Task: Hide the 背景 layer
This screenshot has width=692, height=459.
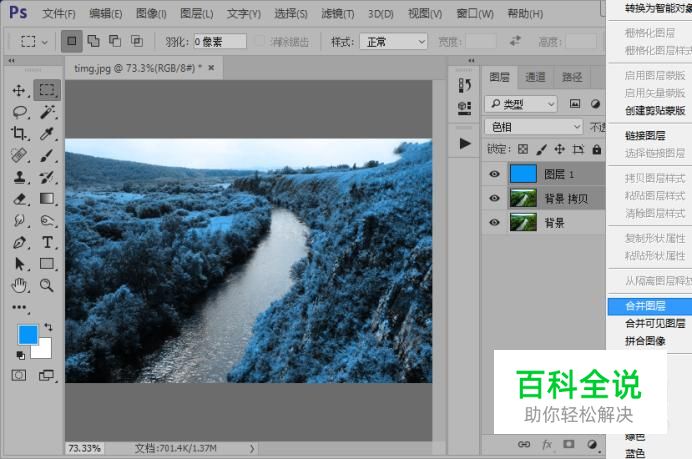Action: coord(494,222)
